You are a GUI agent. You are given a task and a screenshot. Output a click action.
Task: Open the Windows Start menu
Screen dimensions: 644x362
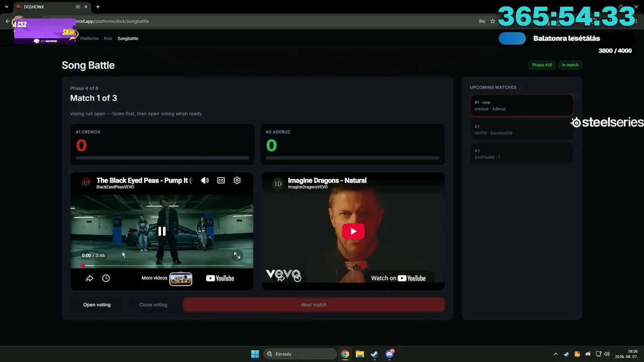(255, 354)
